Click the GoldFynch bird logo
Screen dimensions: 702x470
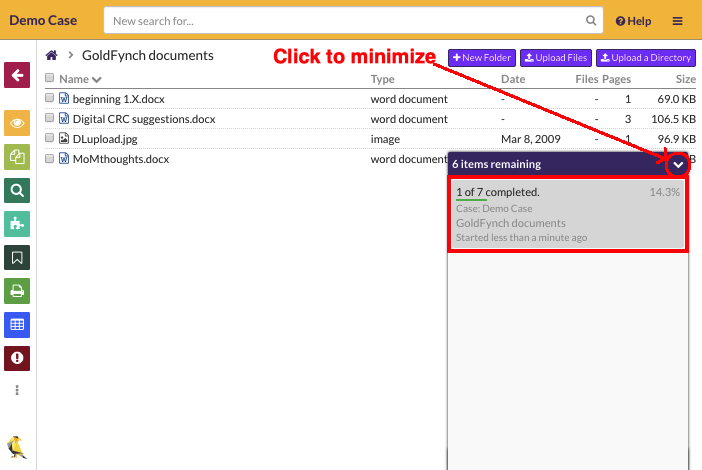click(17, 447)
